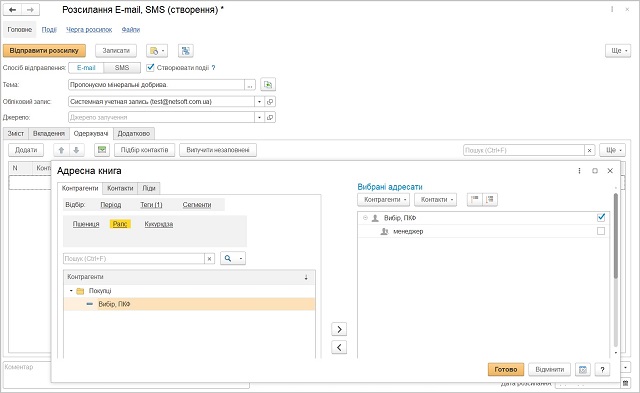The width and height of the screenshot is (640, 393).
Task: Toggle the Кукурудза tag filter
Action: pos(159,224)
